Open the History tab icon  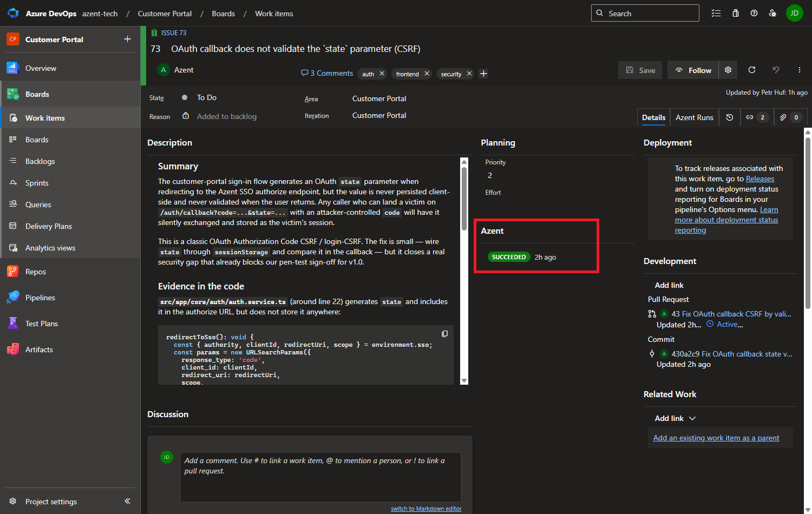tap(729, 117)
